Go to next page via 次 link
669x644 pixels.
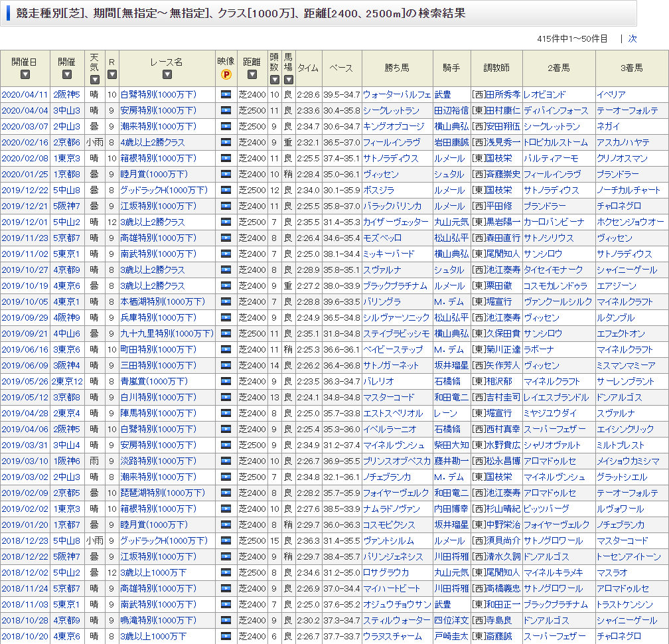click(x=632, y=39)
